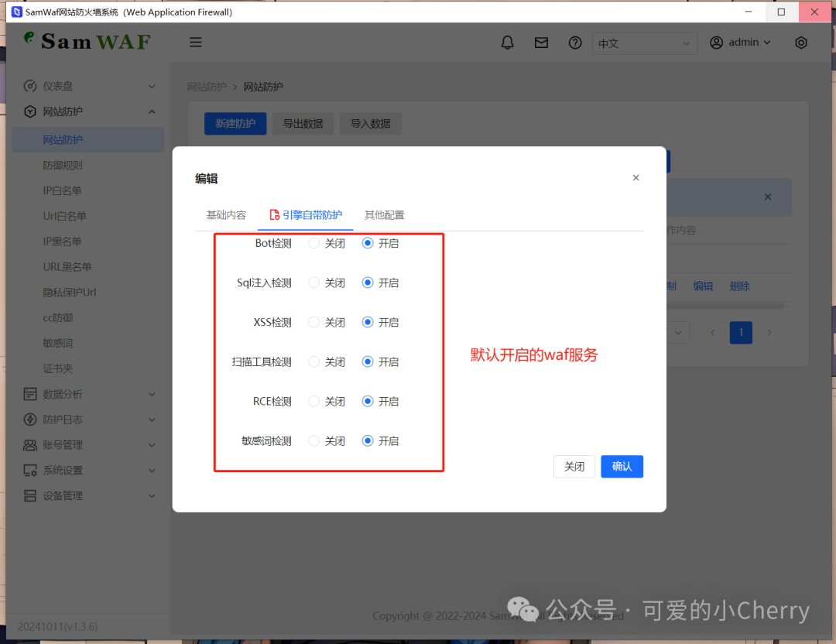Click the SamWAF logo
Image resolution: width=836 pixels, height=644 pixels.
88,41
